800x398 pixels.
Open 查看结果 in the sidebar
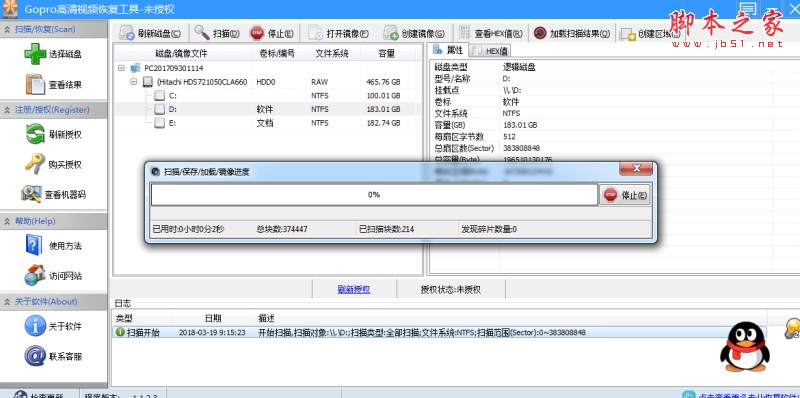54,85
